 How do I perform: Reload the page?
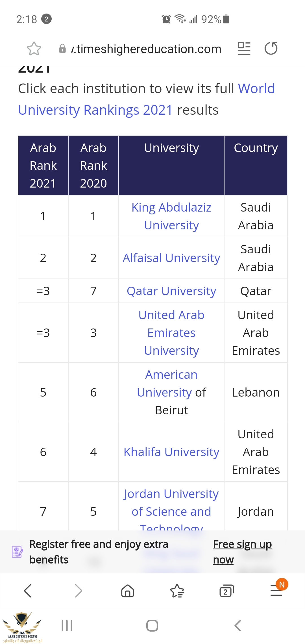point(271,49)
